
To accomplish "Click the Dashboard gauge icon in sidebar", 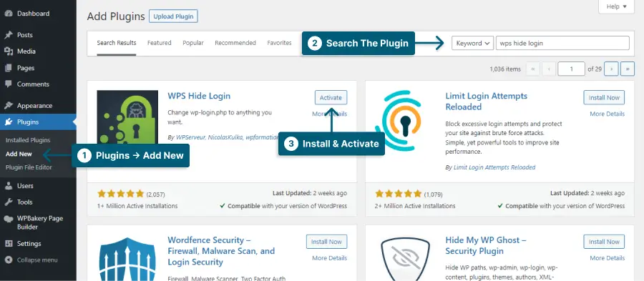I will coord(8,14).
